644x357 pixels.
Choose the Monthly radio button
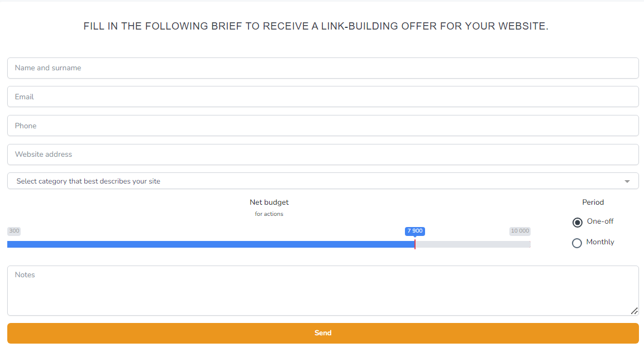pos(577,243)
